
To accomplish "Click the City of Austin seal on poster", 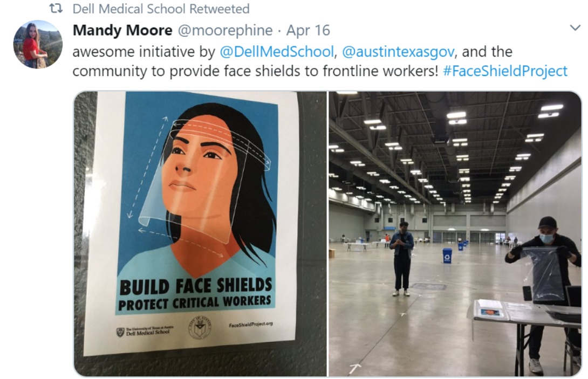I will click(200, 327).
